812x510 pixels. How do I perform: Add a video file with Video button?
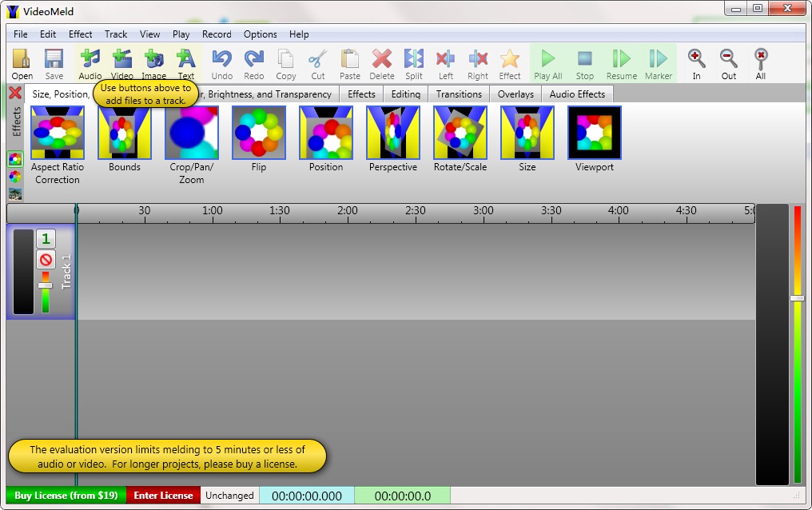point(122,64)
